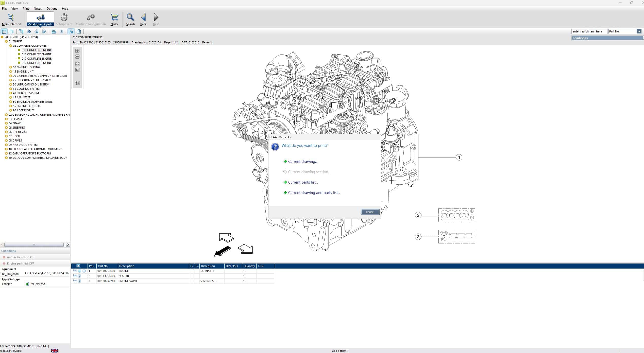Expand the 03 CHASSIS tree node
The width and height of the screenshot is (644, 353).
pyautogui.click(x=6, y=119)
